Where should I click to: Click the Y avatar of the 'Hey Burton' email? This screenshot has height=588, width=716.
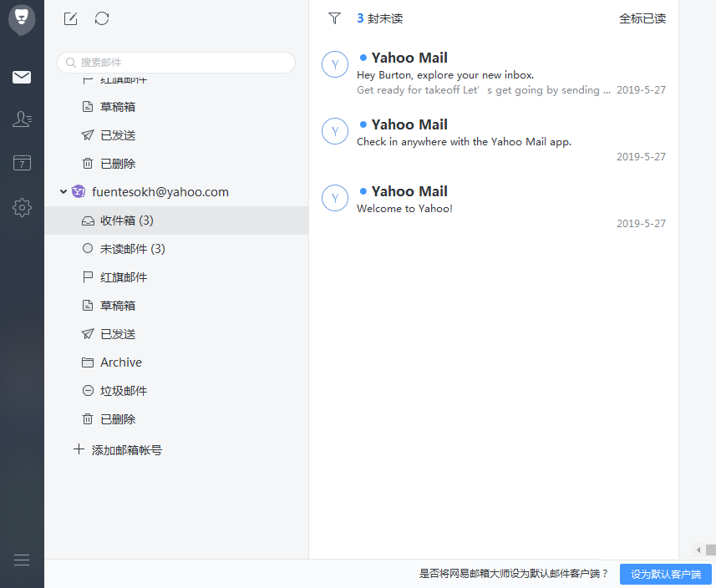(335, 64)
